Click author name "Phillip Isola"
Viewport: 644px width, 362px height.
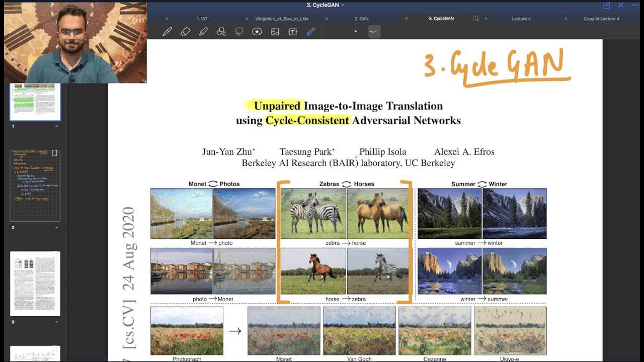382,152
